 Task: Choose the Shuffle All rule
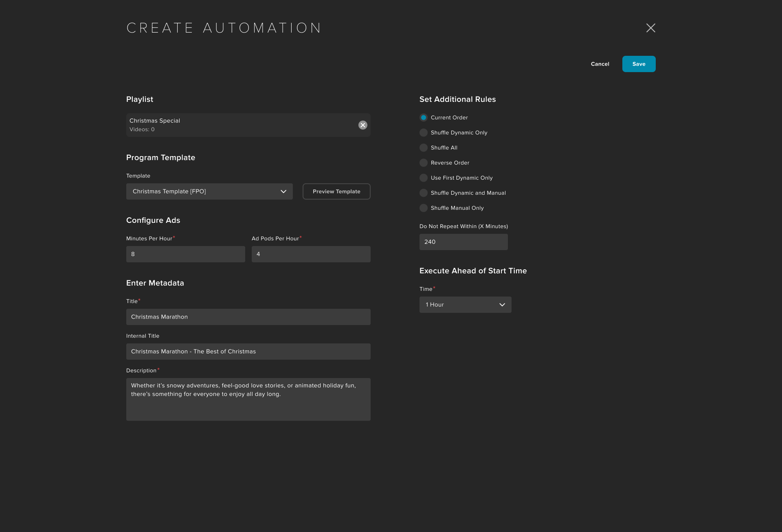point(424,147)
